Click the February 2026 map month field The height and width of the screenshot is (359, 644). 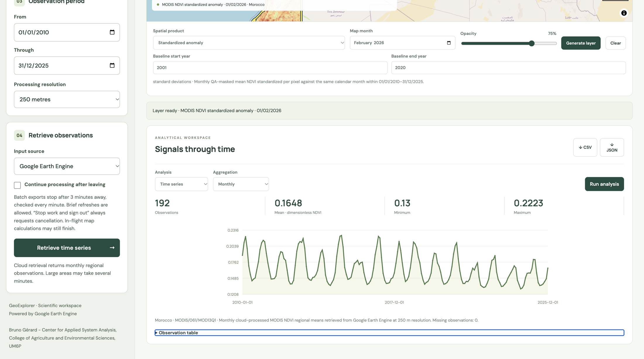pos(402,43)
